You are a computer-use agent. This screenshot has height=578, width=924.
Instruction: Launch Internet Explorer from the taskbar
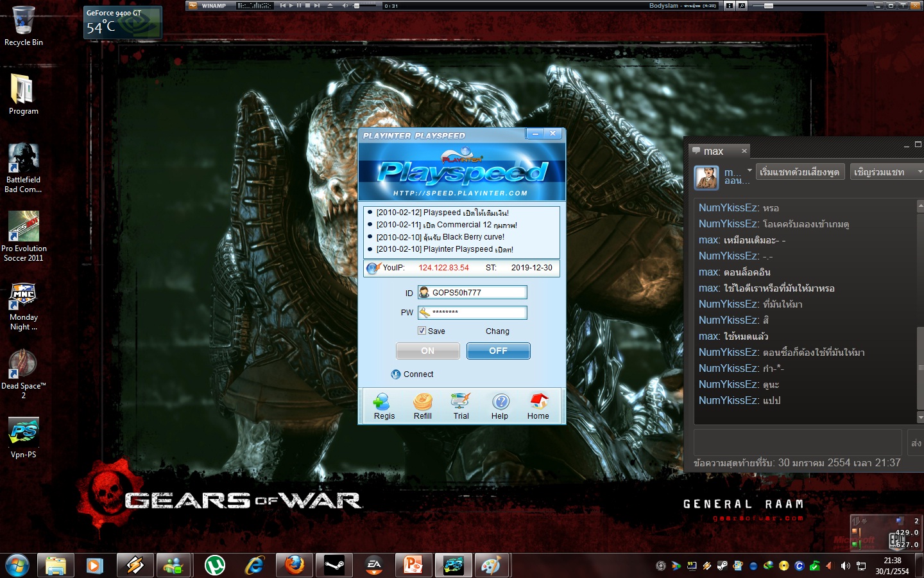coord(255,565)
